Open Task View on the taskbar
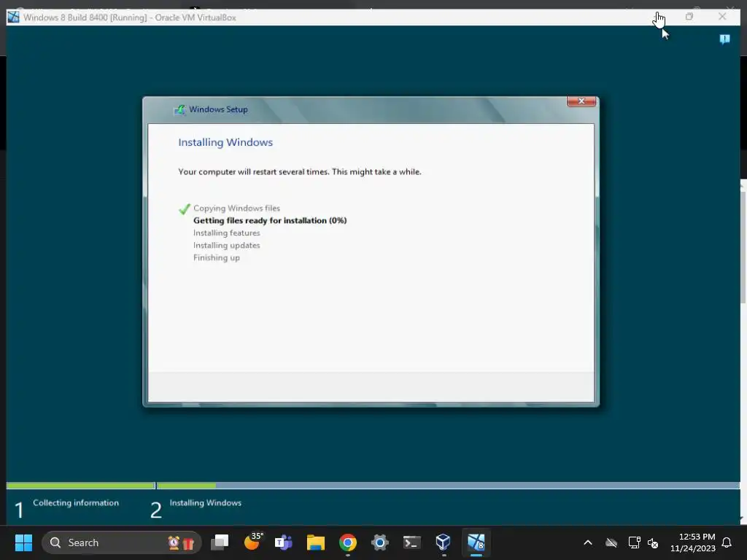 tap(220, 542)
